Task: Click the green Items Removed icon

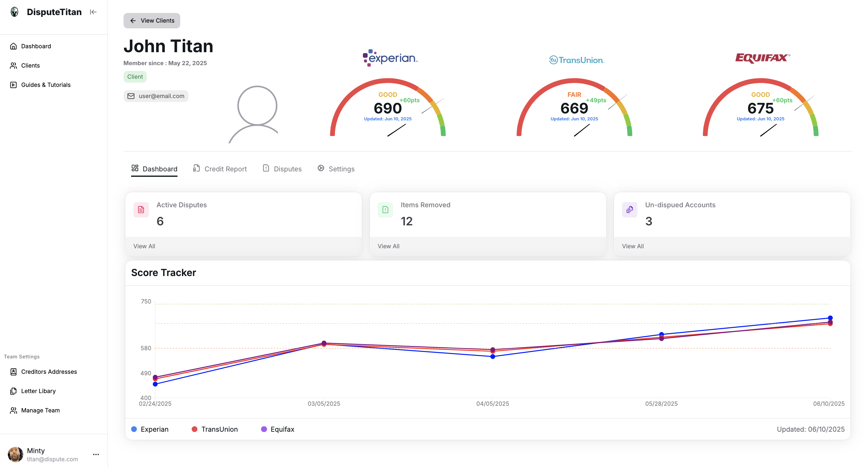Action: [385, 210]
